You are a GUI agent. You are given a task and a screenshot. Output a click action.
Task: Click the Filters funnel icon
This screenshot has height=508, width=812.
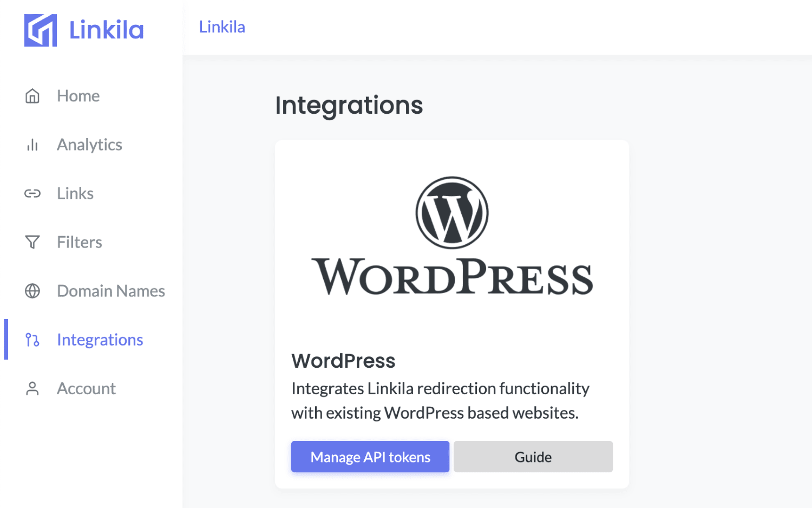point(32,242)
